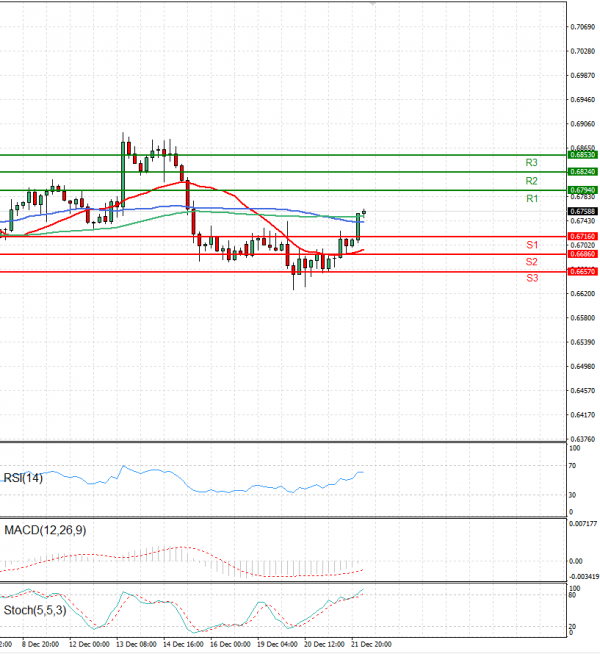Click the current price 0.67588 marker
600x654 pixels.
click(582, 211)
